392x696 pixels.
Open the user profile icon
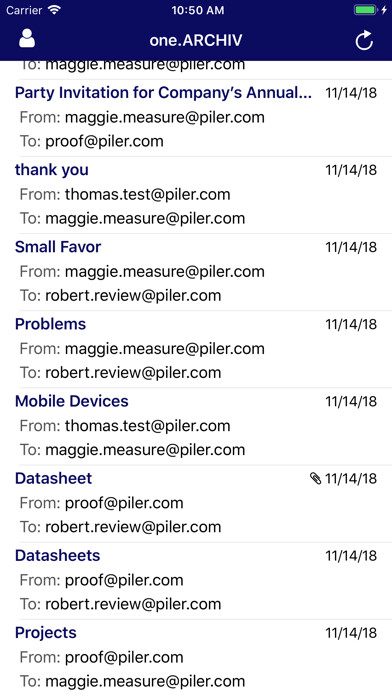[27, 39]
